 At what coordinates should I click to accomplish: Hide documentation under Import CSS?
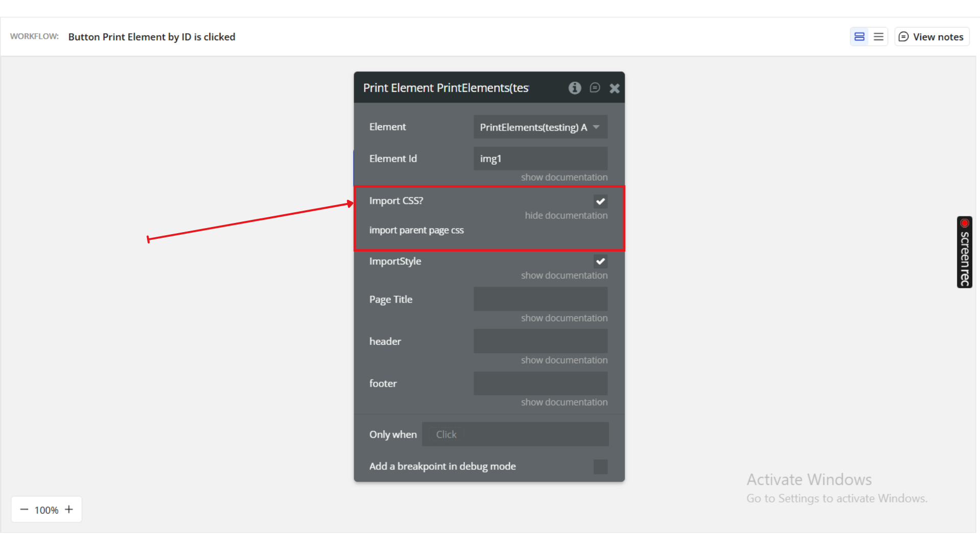tap(566, 215)
